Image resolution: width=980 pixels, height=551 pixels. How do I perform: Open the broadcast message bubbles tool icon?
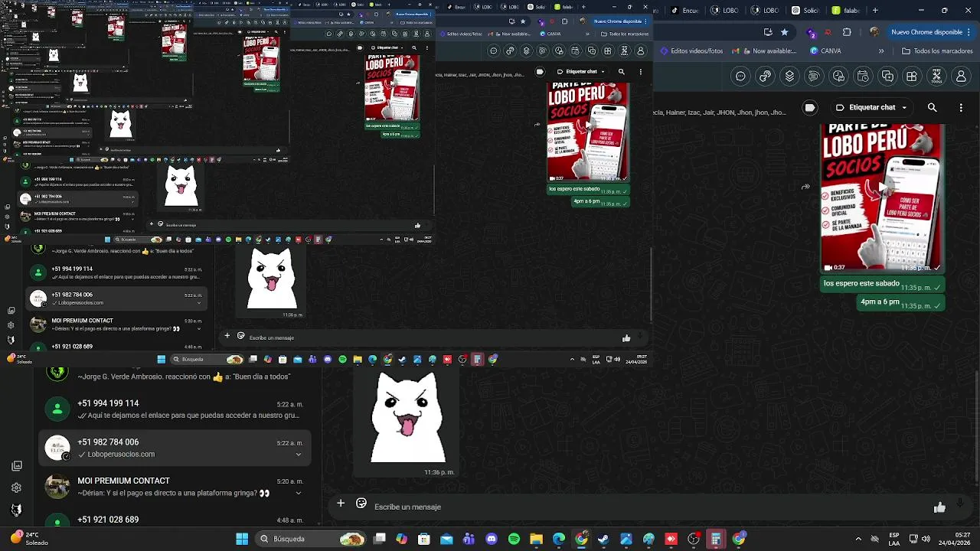click(814, 77)
